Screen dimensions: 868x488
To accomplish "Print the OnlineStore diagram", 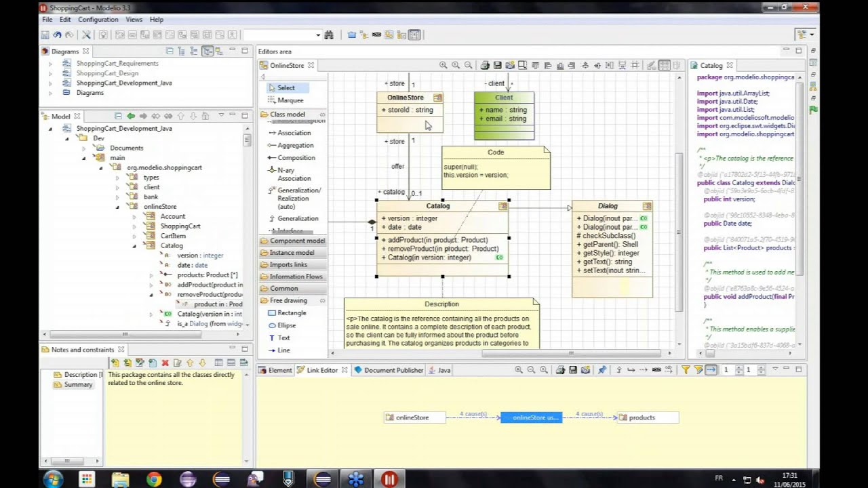I will click(x=485, y=66).
